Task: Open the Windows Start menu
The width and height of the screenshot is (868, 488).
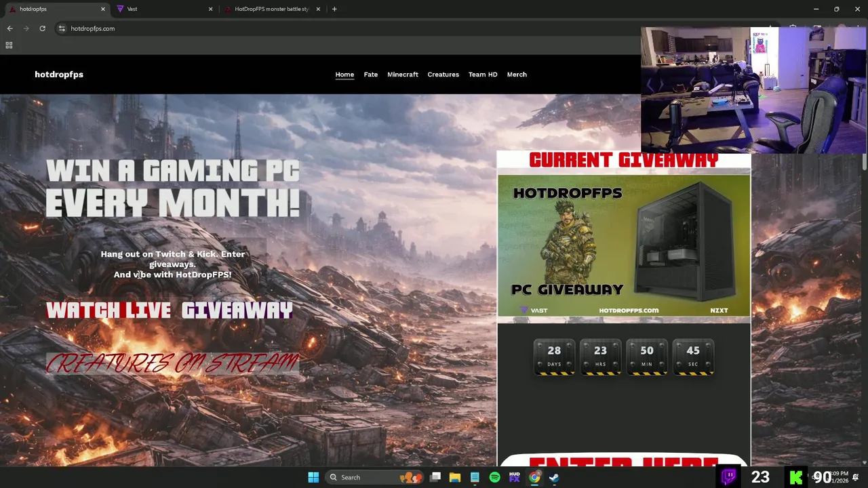Action: coord(313,477)
